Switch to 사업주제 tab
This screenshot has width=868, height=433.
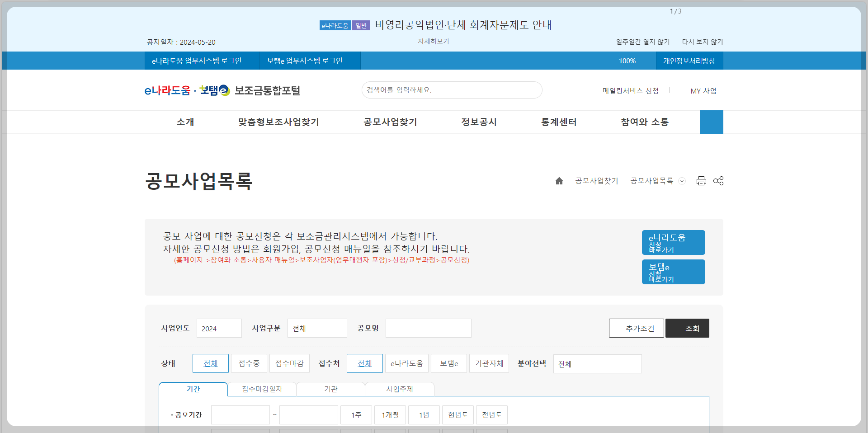click(x=400, y=389)
